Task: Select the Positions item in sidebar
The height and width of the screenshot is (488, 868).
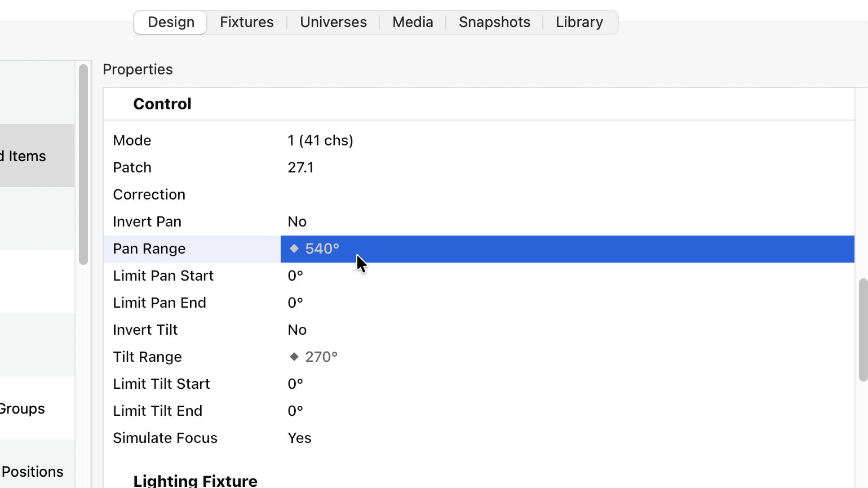Action: (x=33, y=472)
